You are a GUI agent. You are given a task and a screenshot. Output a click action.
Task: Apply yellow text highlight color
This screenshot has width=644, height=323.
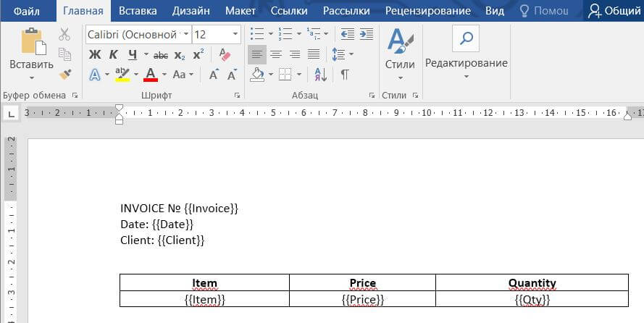tap(122, 75)
